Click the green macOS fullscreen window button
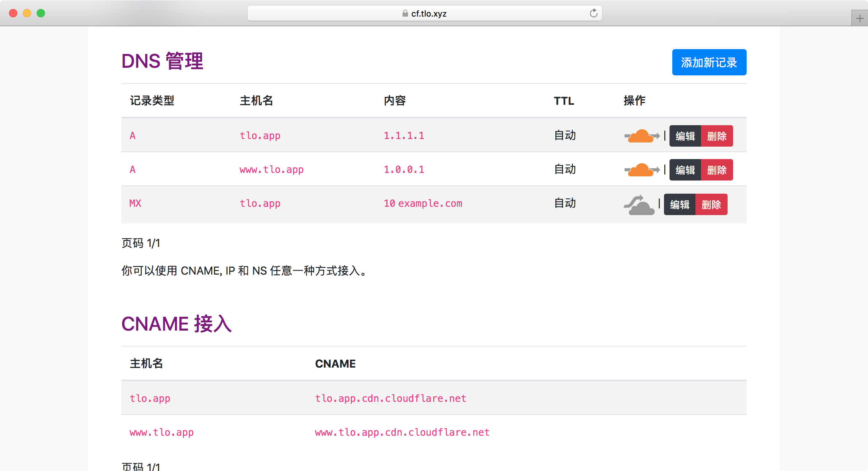 pos(41,13)
